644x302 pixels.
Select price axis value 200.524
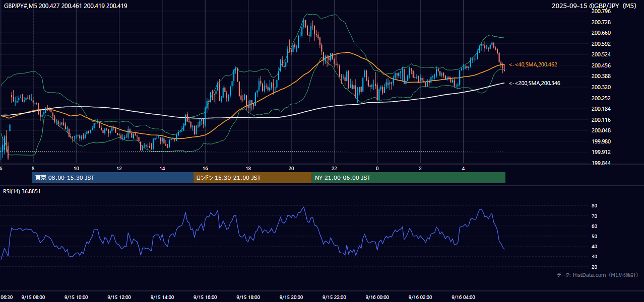601,54
